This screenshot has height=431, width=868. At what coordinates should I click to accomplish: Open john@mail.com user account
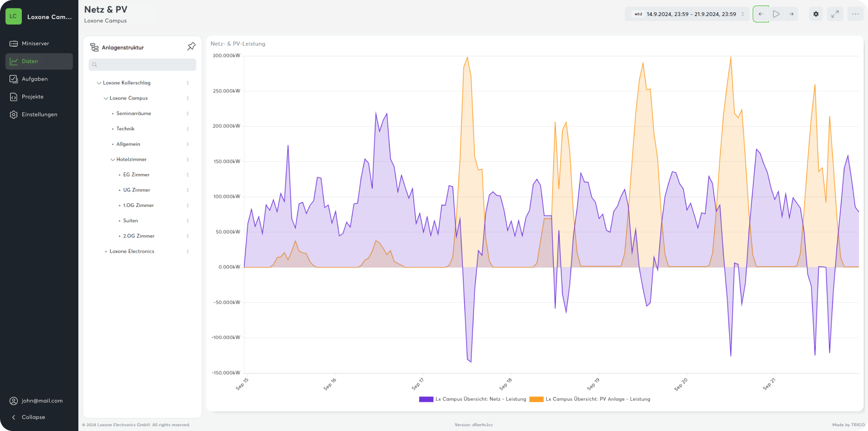(42, 401)
